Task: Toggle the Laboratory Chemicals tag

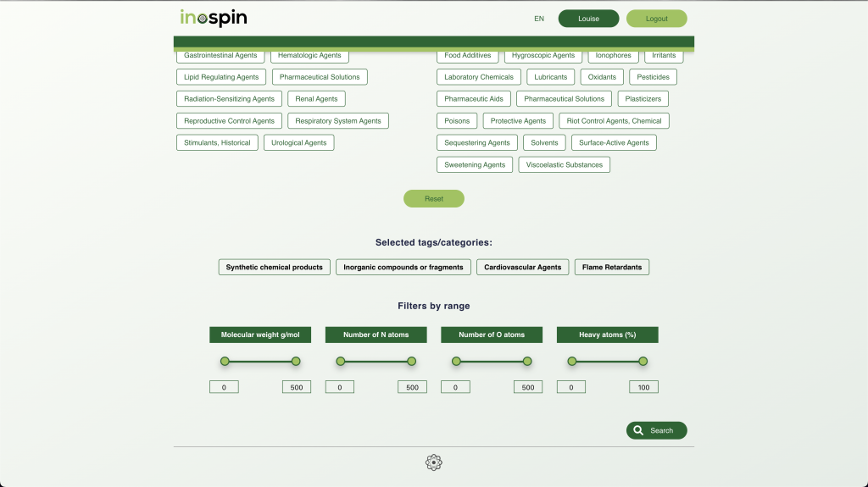Action: 479,77
